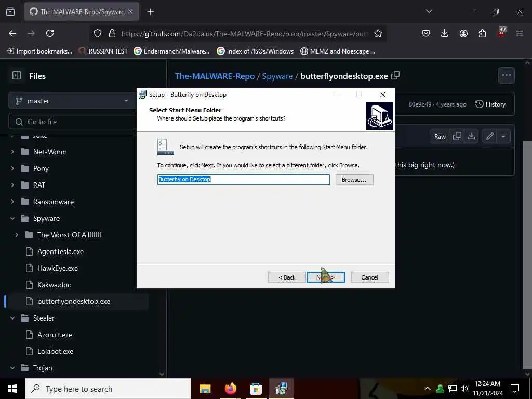Open Index of /ISOs/Windows bookmark

255,51
